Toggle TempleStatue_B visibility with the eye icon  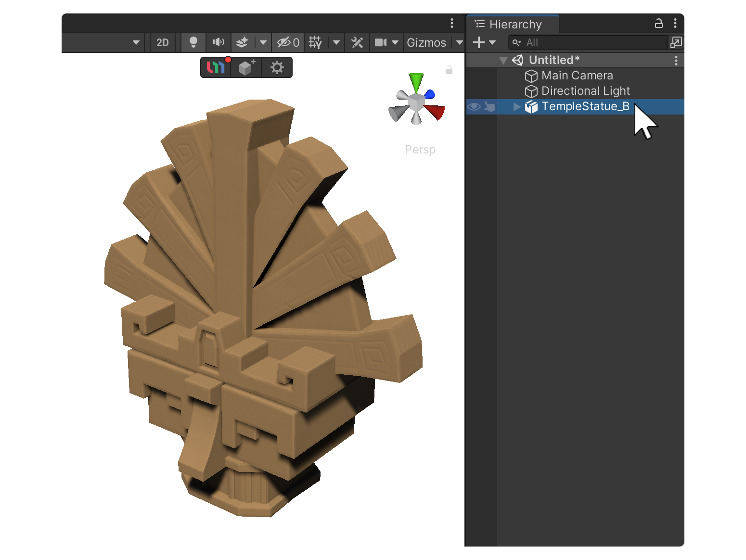click(474, 107)
